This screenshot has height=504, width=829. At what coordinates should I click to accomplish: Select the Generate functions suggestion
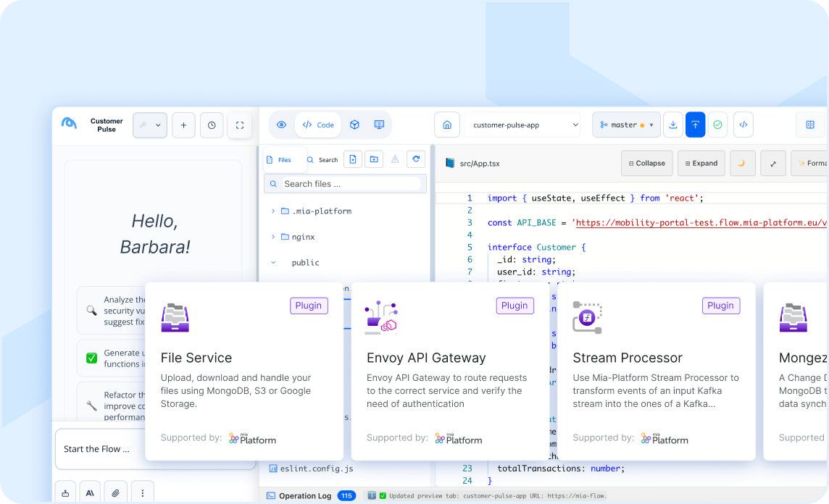(111, 358)
